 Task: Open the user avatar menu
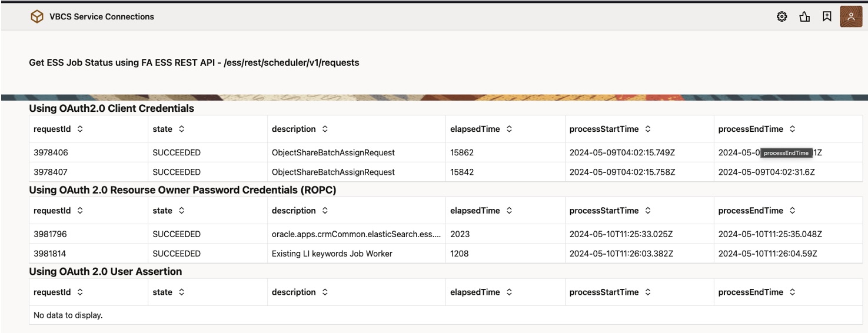pyautogui.click(x=851, y=17)
